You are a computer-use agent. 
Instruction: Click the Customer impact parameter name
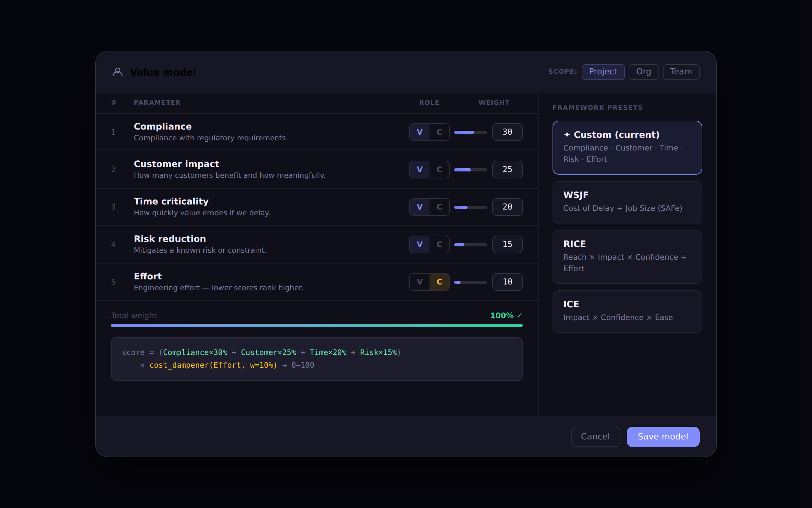176,164
